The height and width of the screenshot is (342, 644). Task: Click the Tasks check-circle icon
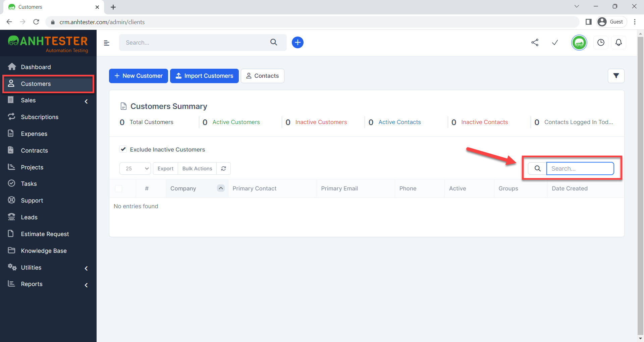[11, 183]
